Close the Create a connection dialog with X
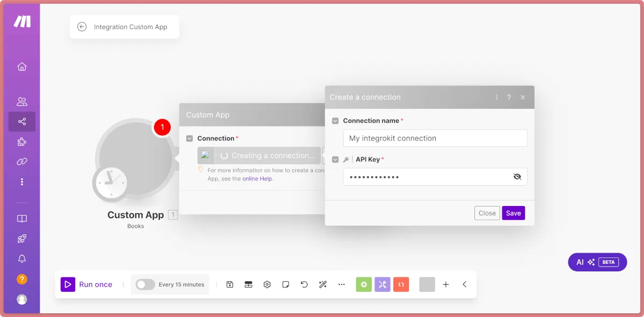The image size is (644, 317). pyautogui.click(x=523, y=97)
